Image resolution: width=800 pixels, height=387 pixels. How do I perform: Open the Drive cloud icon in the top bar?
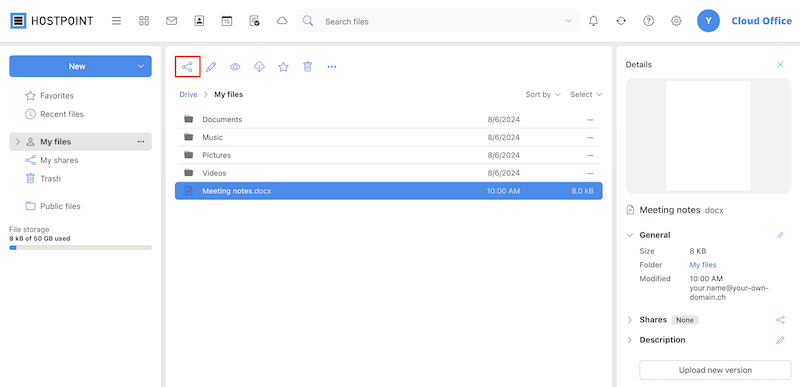(282, 21)
